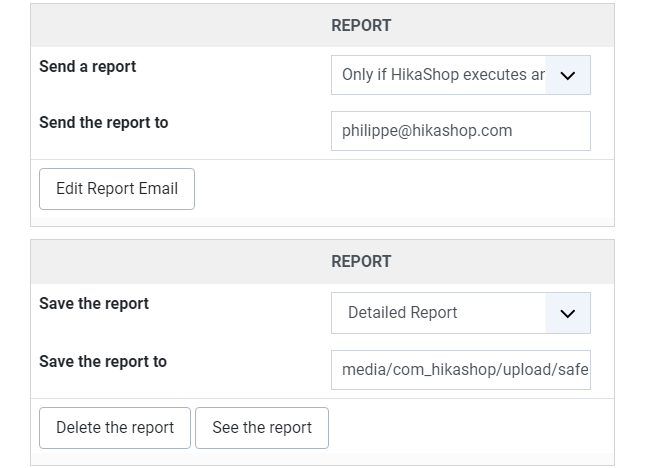Expand the 'Detailed Report' select box
Viewport: 649px width, 468px height.
(x=461, y=313)
